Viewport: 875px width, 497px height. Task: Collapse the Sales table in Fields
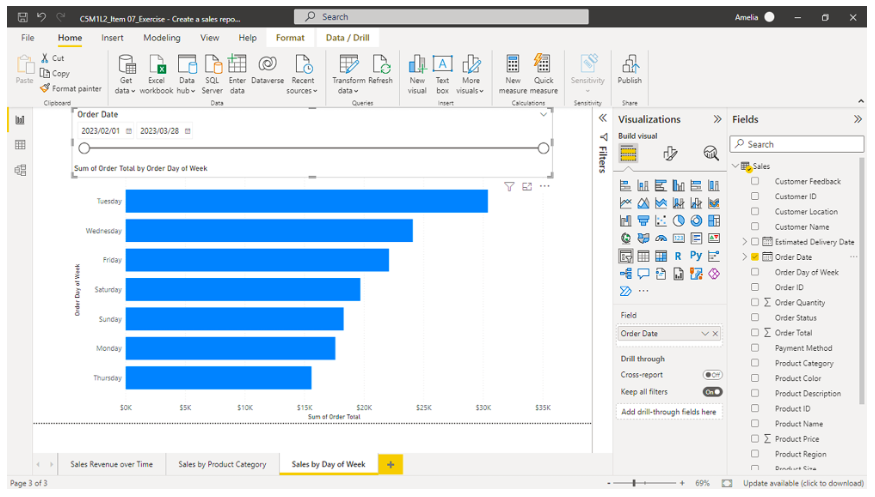(x=735, y=166)
